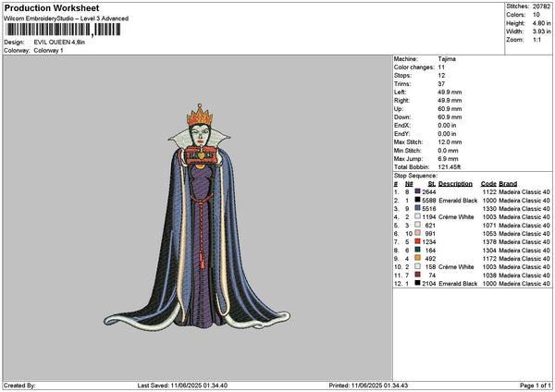Click the Total Bobbin value 121.45ft
This screenshot has height=392, width=555.
pos(451,166)
